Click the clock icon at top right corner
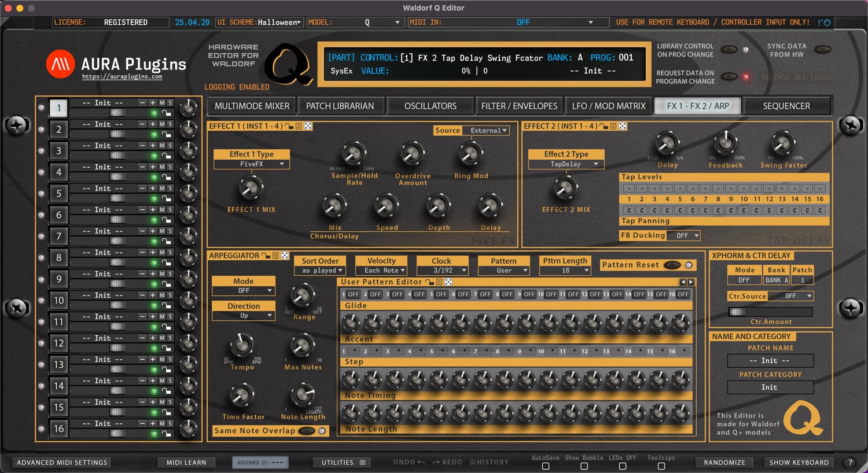Image resolution: width=868 pixels, height=473 pixels. tap(827, 23)
